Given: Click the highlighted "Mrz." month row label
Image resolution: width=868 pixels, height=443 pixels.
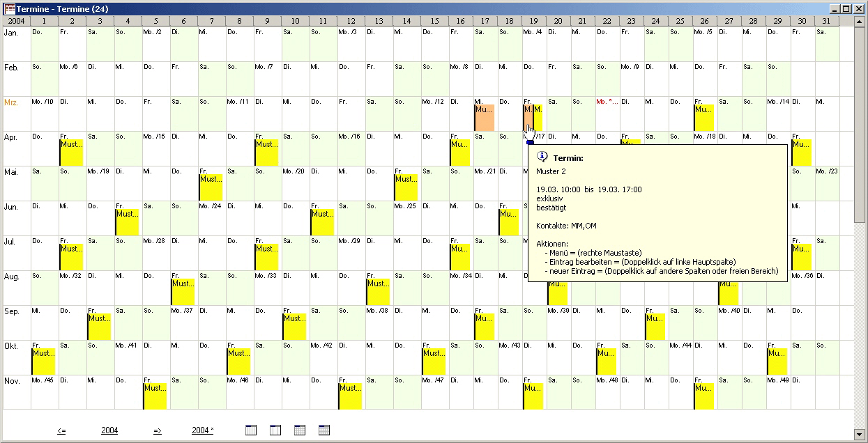Looking at the screenshot, I should (x=12, y=102).
